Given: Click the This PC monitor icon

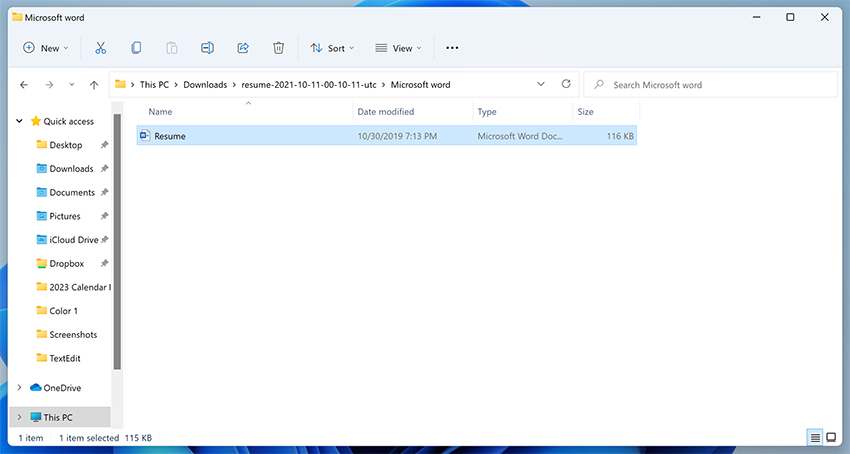Looking at the screenshot, I should coord(36,417).
